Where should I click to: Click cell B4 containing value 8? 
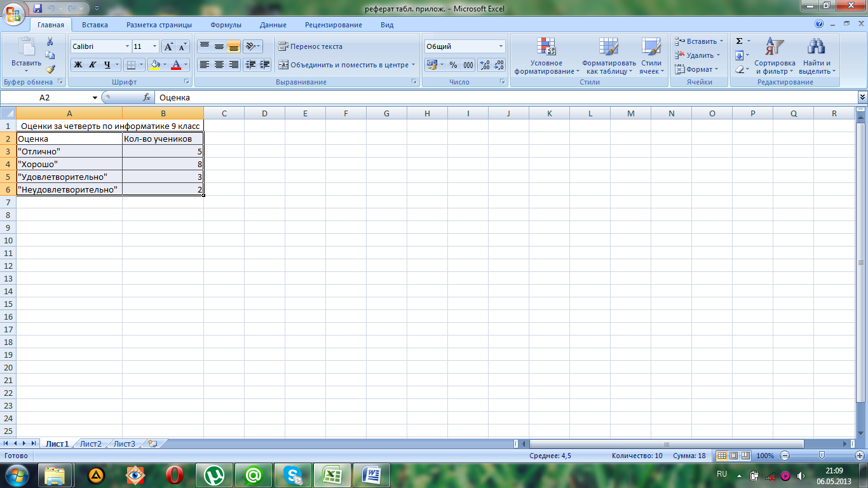(x=163, y=164)
